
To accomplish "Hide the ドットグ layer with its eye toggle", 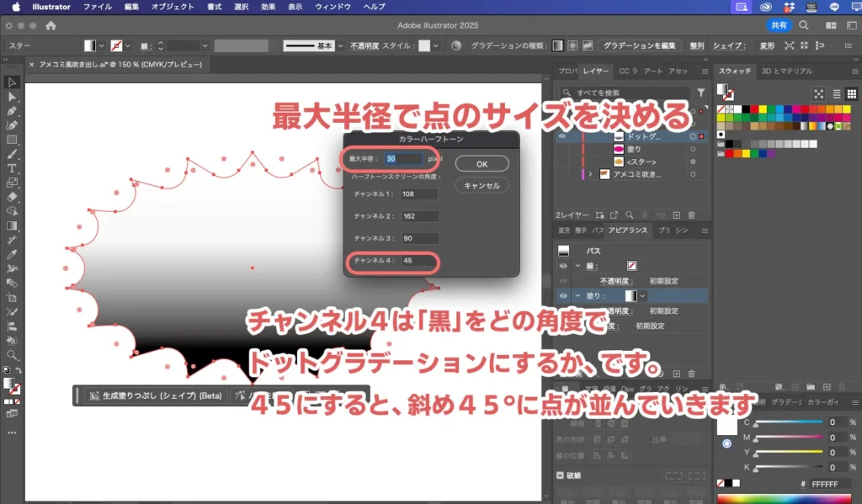I will coord(562,136).
